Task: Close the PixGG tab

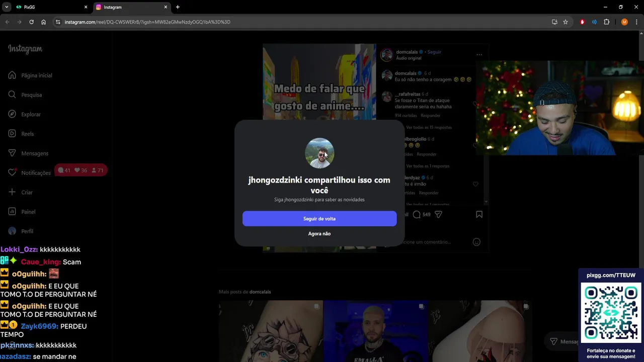Action: click(x=86, y=7)
